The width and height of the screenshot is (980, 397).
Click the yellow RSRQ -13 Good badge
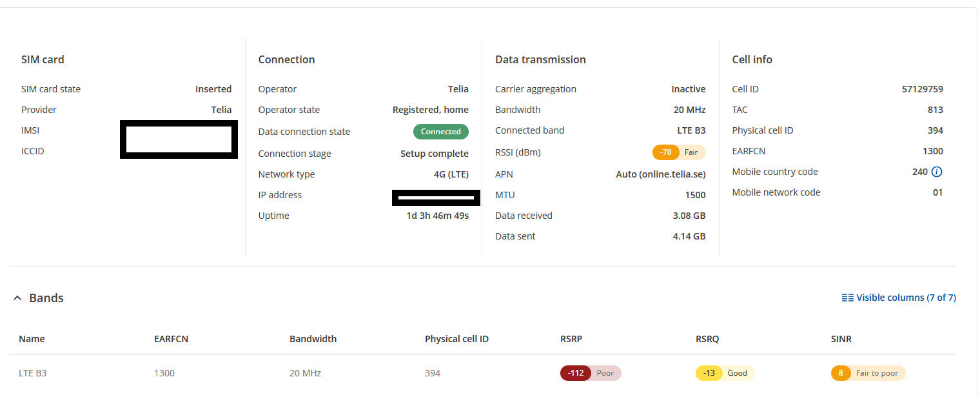pos(725,373)
